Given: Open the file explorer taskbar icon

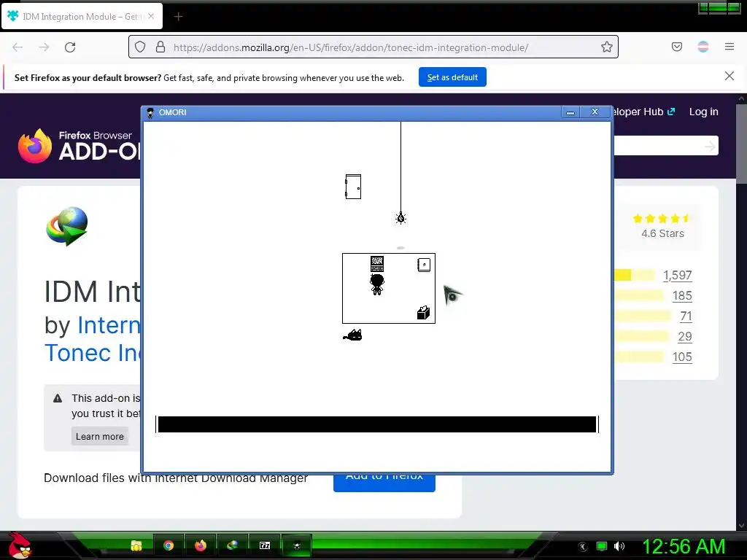Looking at the screenshot, I should pyautogui.click(x=136, y=545).
